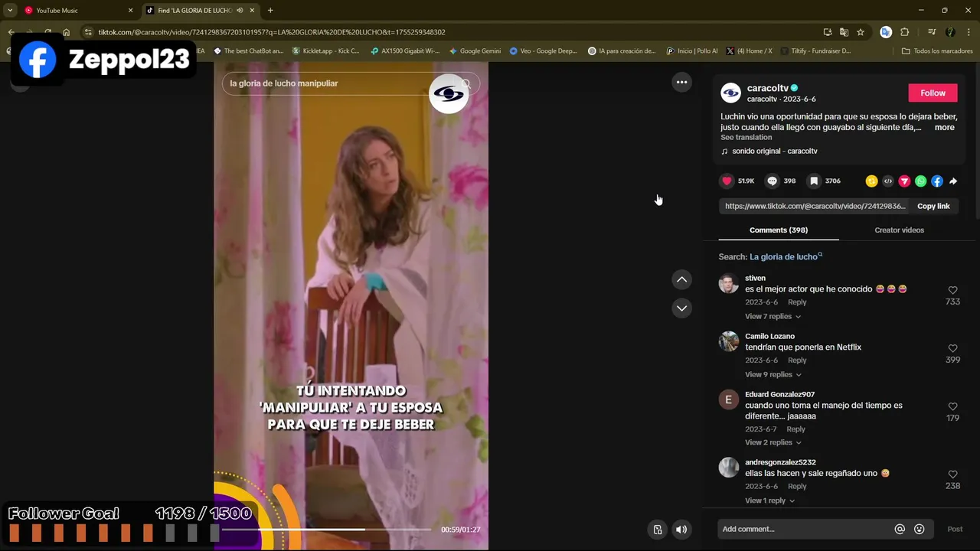Expand the video description with 'more'
Screen dimensions: 980x551
[944, 127]
